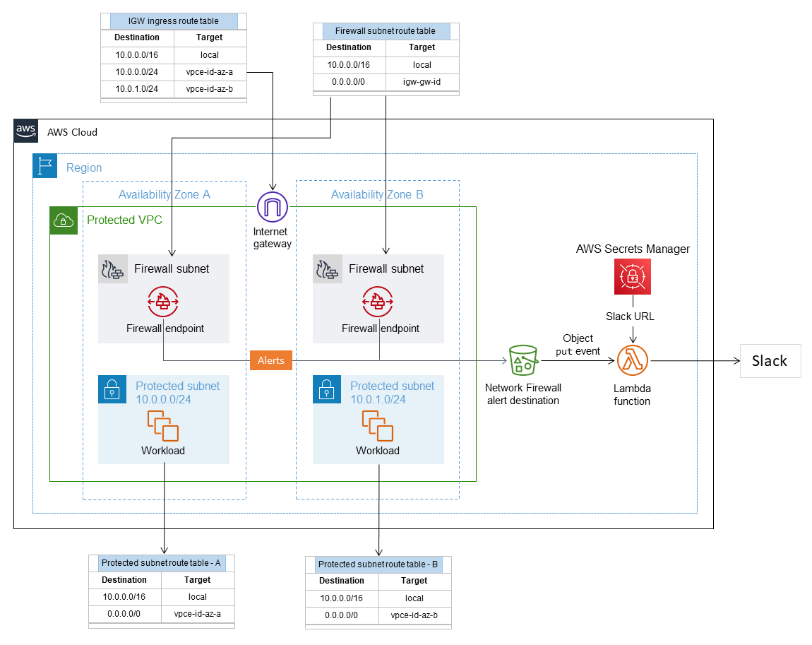Click the orange Alerts label

pos(270,360)
